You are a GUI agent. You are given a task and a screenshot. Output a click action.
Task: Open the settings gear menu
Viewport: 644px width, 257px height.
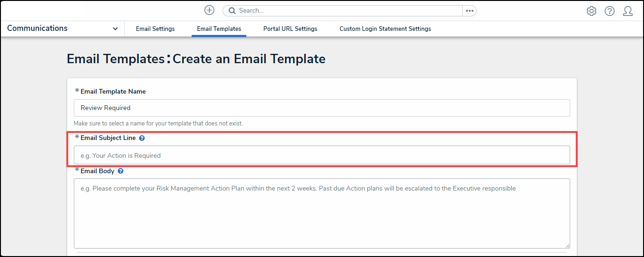(x=591, y=11)
